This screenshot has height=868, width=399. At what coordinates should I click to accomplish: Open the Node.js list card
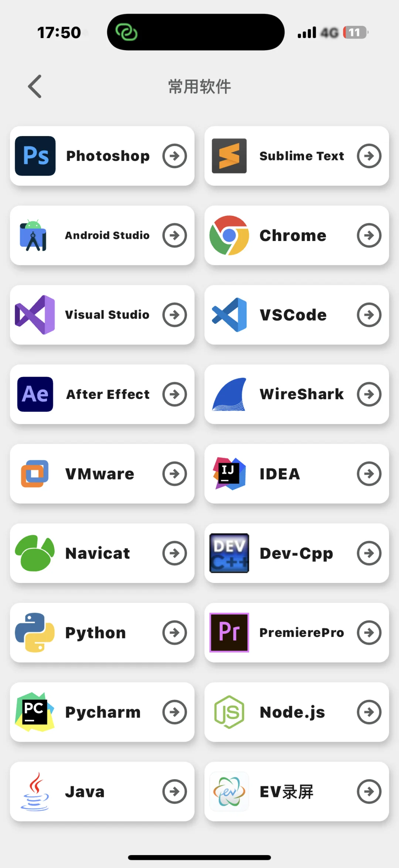pyautogui.click(x=297, y=712)
